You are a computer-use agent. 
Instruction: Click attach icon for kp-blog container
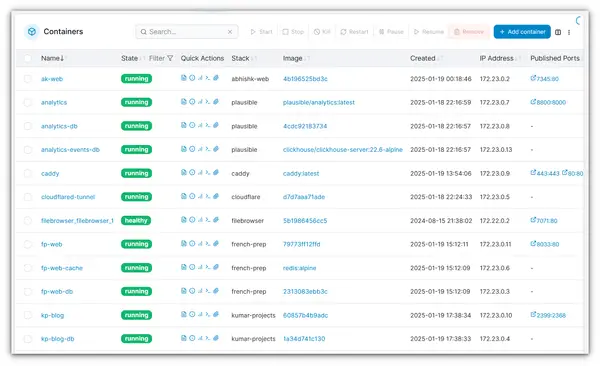coord(216,314)
